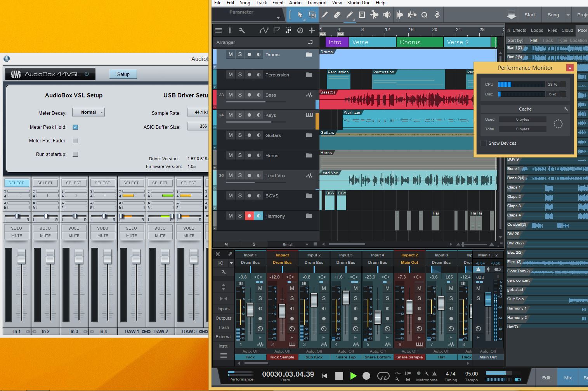
Task: Click the Play button in transport
Action: coord(353,375)
